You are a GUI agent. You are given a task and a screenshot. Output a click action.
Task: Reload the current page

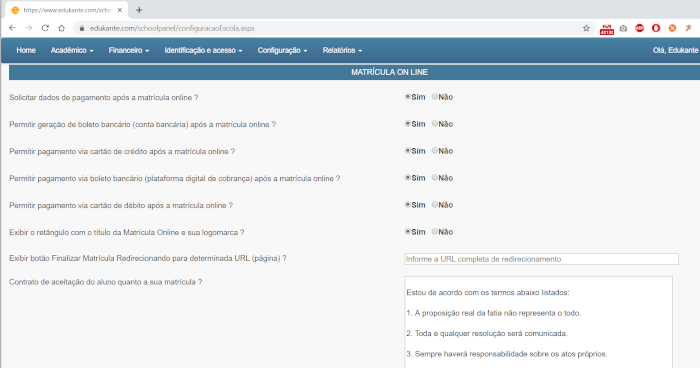click(45, 28)
